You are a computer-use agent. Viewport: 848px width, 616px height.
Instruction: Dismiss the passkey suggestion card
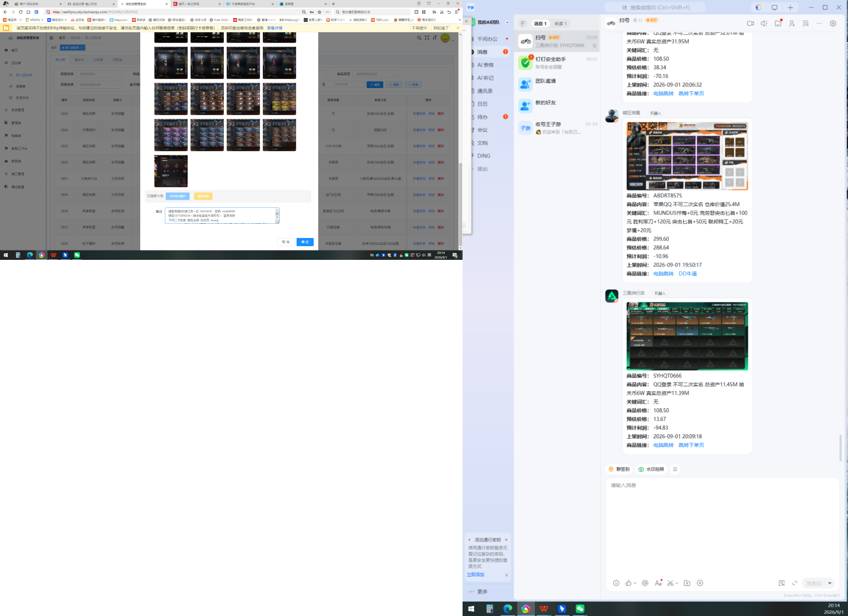point(506,575)
